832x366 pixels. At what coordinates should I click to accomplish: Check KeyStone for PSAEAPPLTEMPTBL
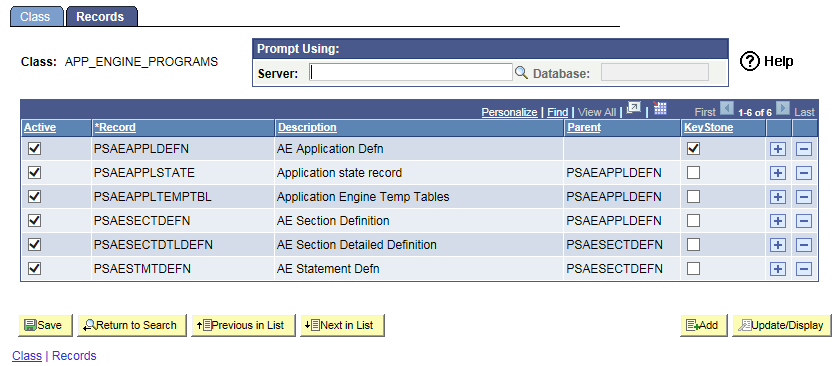pos(693,197)
